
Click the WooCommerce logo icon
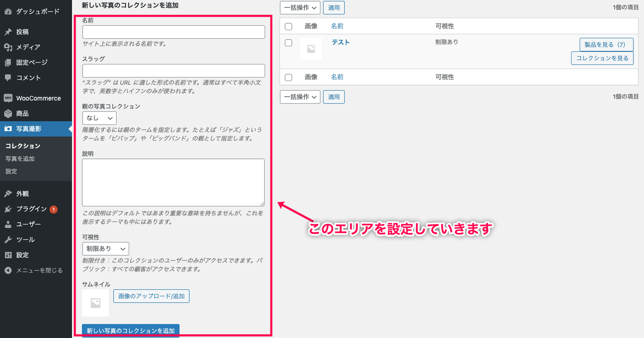coord(8,98)
